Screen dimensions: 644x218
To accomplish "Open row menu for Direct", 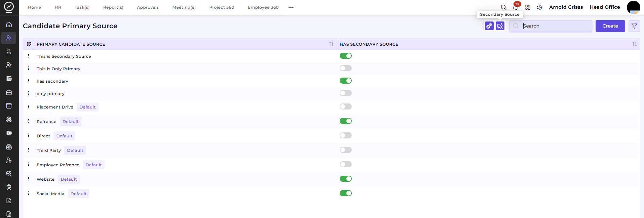I will tap(29, 135).
